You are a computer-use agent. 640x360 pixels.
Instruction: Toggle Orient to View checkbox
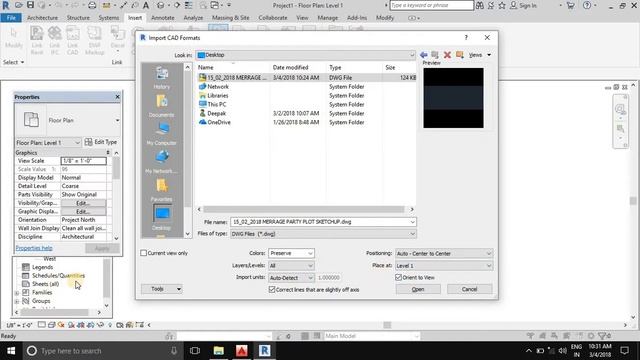point(399,278)
